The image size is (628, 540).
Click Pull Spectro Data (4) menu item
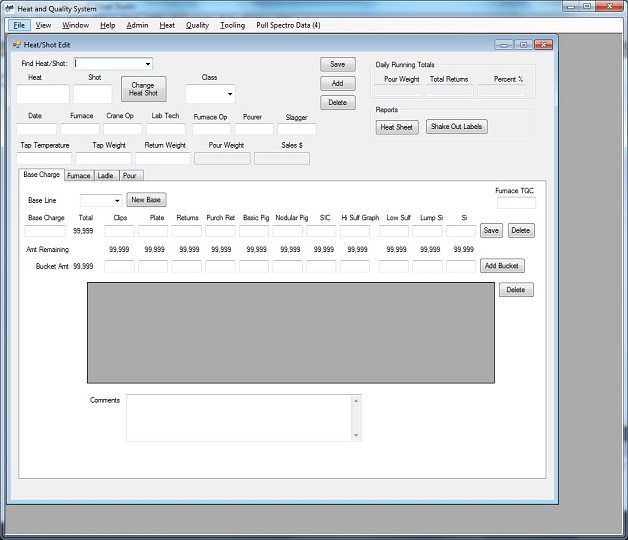(x=288, y=25)
